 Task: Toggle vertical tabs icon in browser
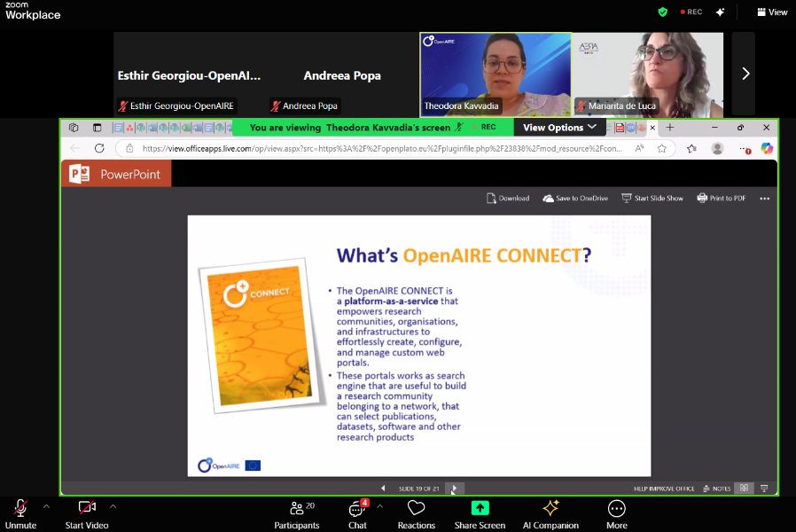pyautogui.click(x=97, y=128)
